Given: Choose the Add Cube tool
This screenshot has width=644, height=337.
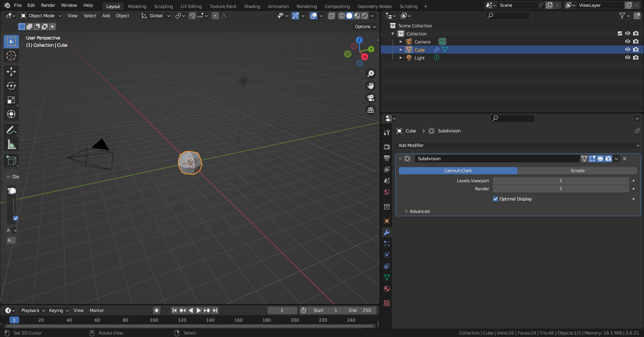Looking at the screenshot, I should click(x=11, y=160).
